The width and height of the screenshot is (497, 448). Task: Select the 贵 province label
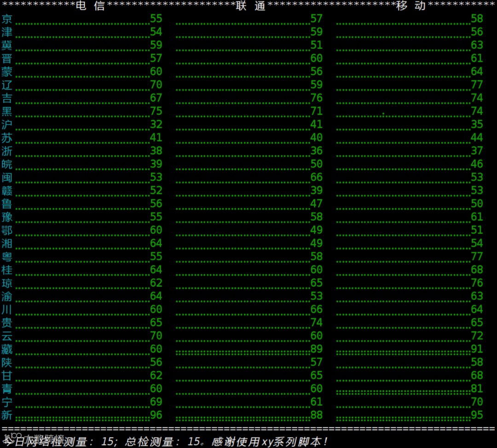pos(7,322)
